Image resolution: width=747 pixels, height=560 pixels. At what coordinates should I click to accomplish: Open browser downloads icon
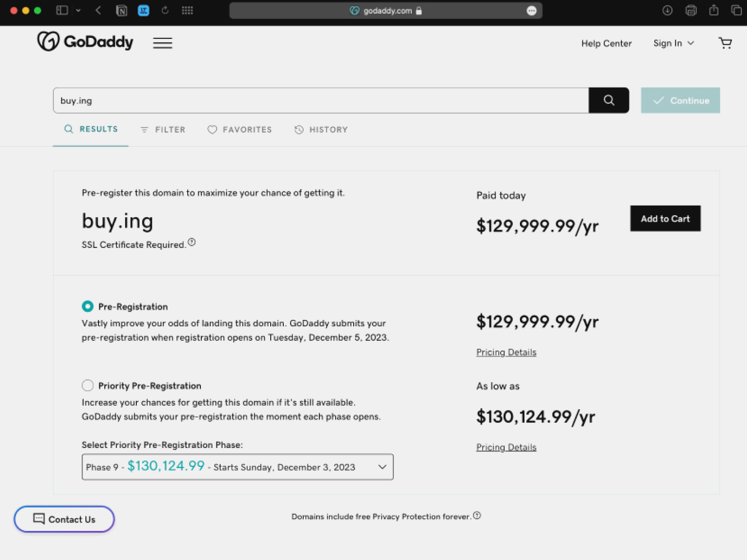667,10
